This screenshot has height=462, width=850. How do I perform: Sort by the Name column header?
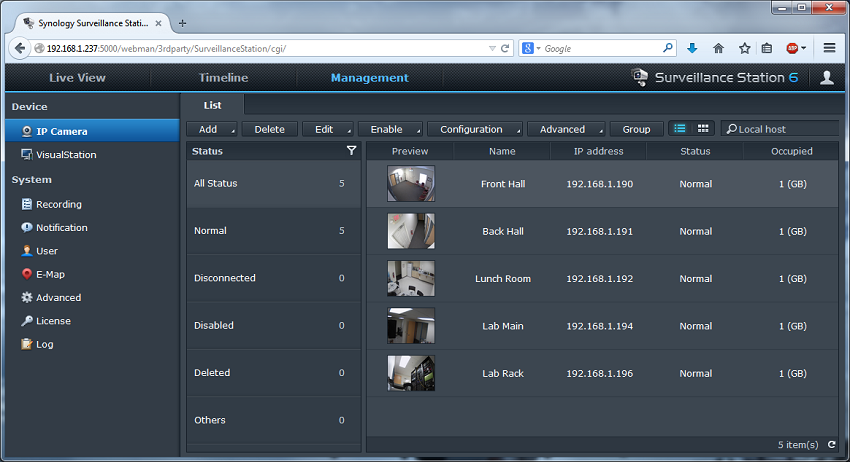(502, 151)
